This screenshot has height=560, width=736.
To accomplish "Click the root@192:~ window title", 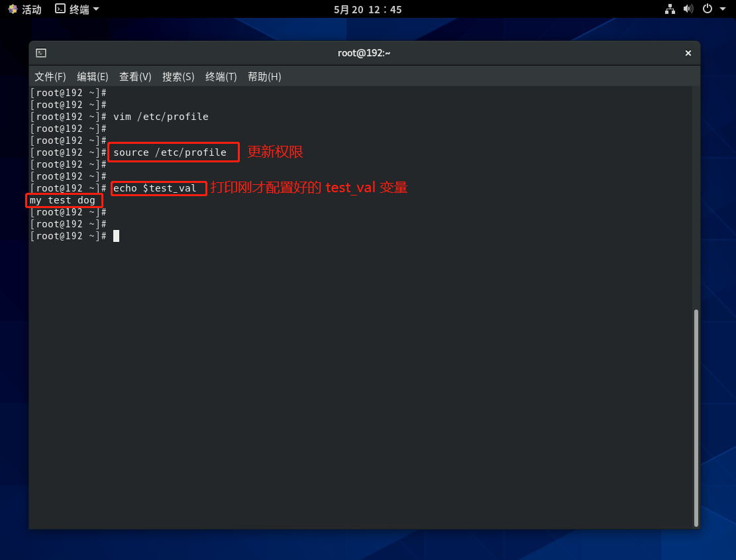I will [364, 53].
